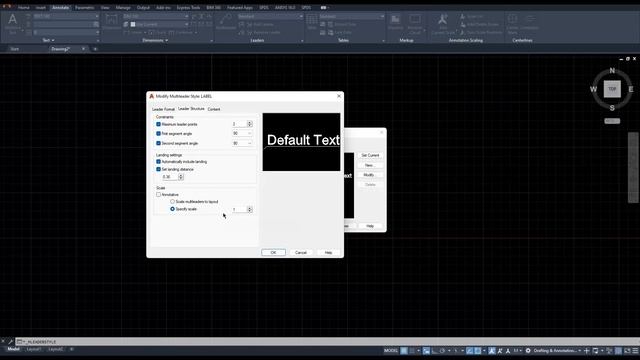
Task: Click the Multileader tool icon
Action: [x=226, y=20]
